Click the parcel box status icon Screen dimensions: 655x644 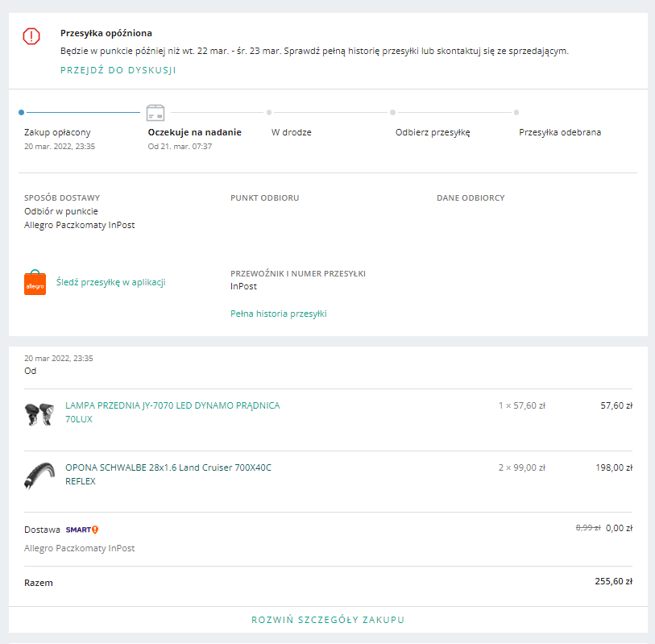[155, 112]
